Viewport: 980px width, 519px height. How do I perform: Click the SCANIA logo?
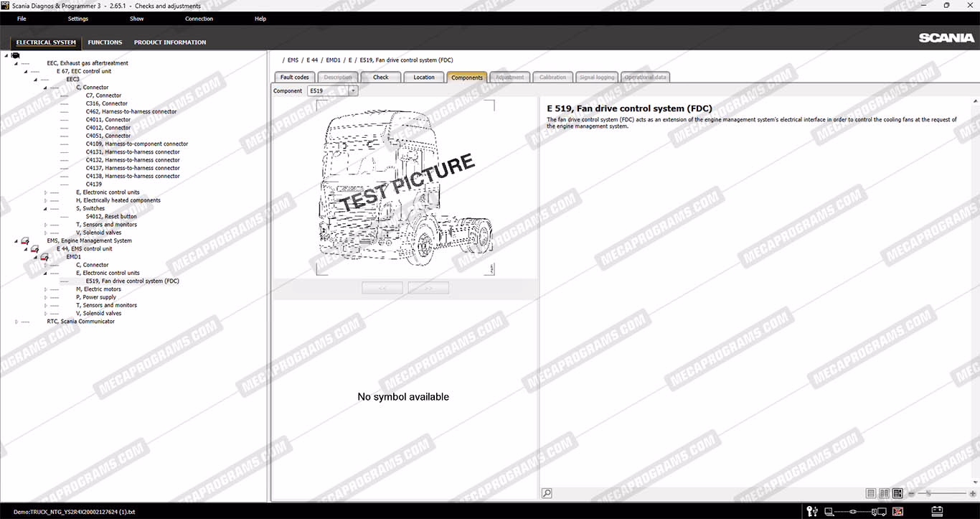tap(946, 38)
